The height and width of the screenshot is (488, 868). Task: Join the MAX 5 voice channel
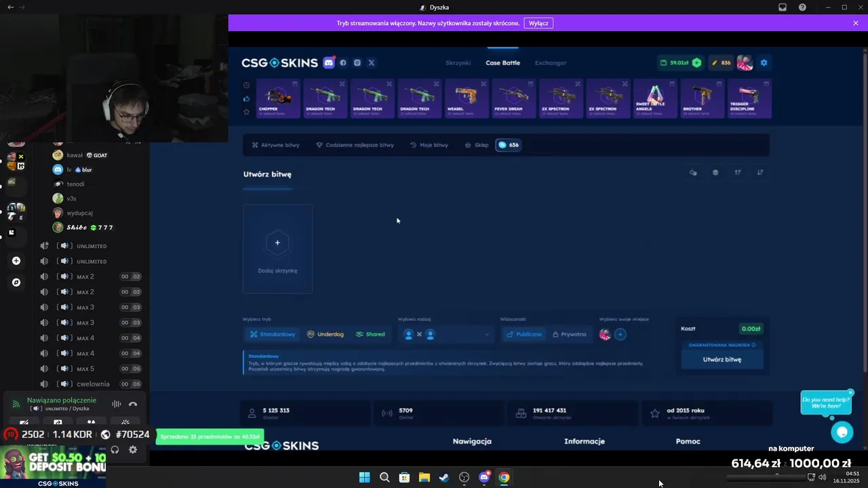coord(90,369)
